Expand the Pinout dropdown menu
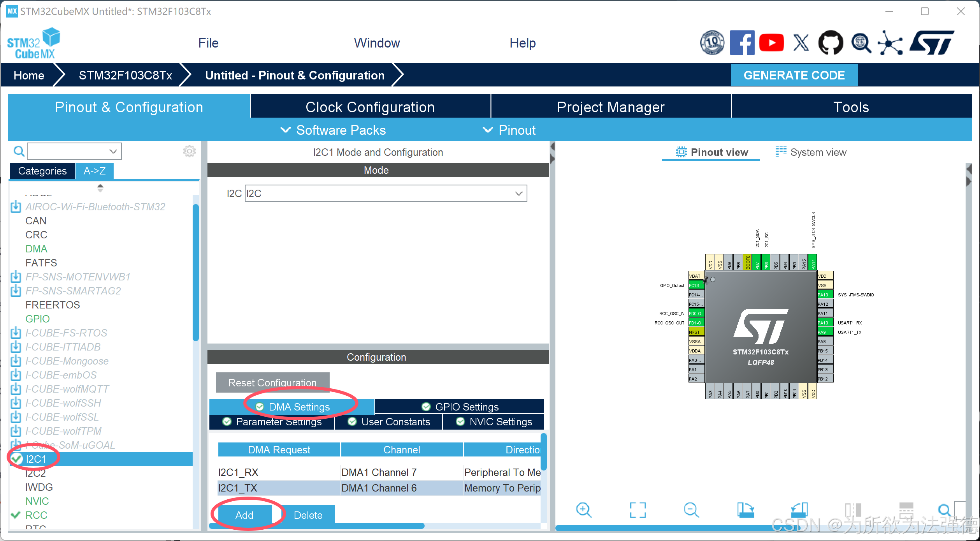 [x=509, y=130]
